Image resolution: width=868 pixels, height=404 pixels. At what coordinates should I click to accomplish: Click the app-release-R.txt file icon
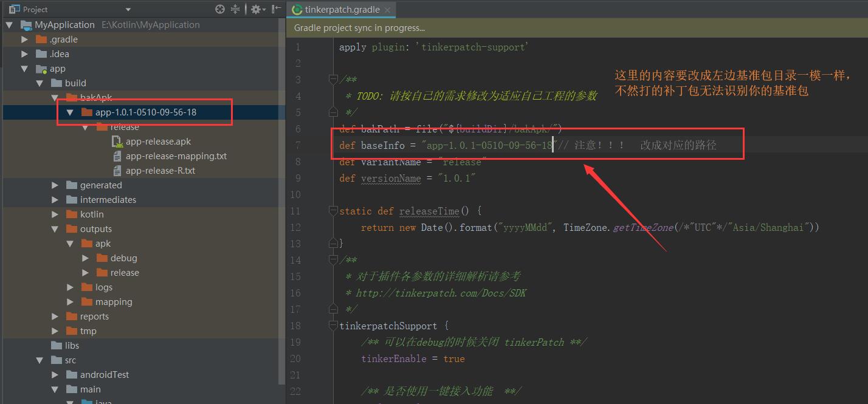[117, 171]
